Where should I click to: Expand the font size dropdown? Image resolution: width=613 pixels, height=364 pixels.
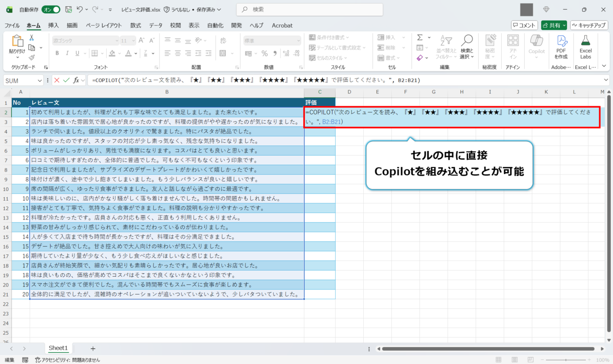(x=133, y=40)
